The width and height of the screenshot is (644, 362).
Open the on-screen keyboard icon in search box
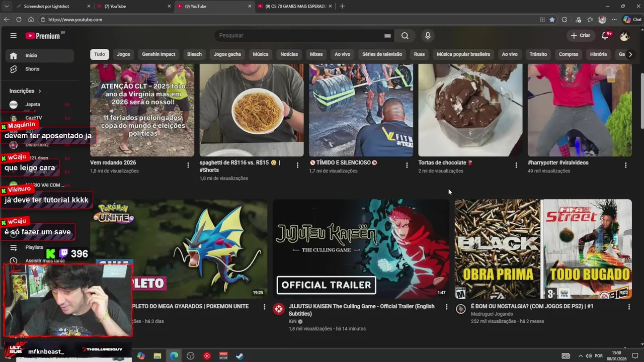[x=387, y=36]
